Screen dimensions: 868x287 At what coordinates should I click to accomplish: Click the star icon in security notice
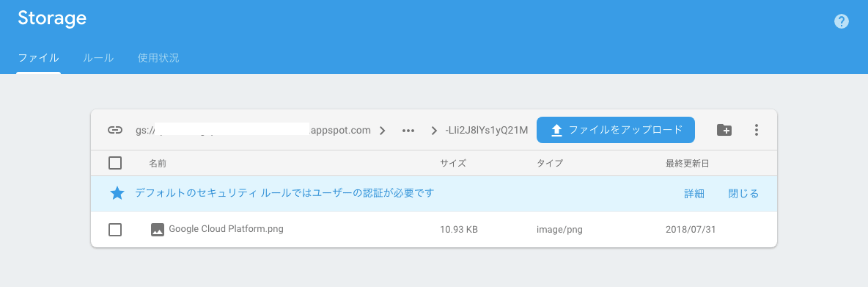[x=117, y=193]
